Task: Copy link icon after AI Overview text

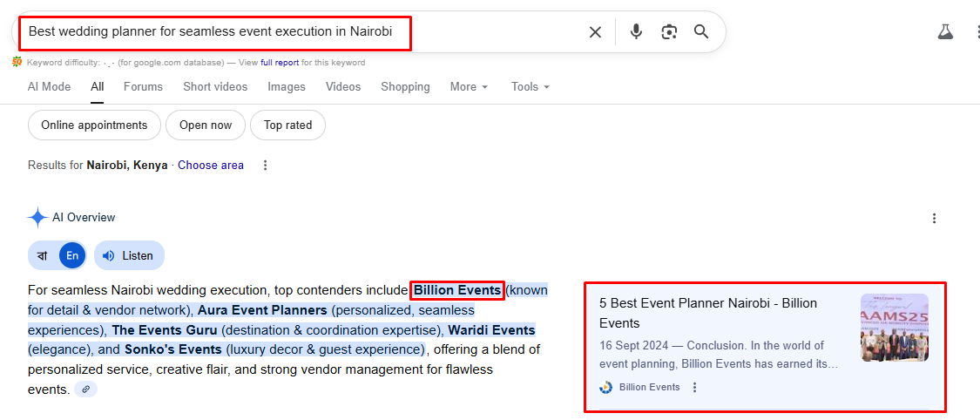Action: pyautogui.click(x=85, y=390)
